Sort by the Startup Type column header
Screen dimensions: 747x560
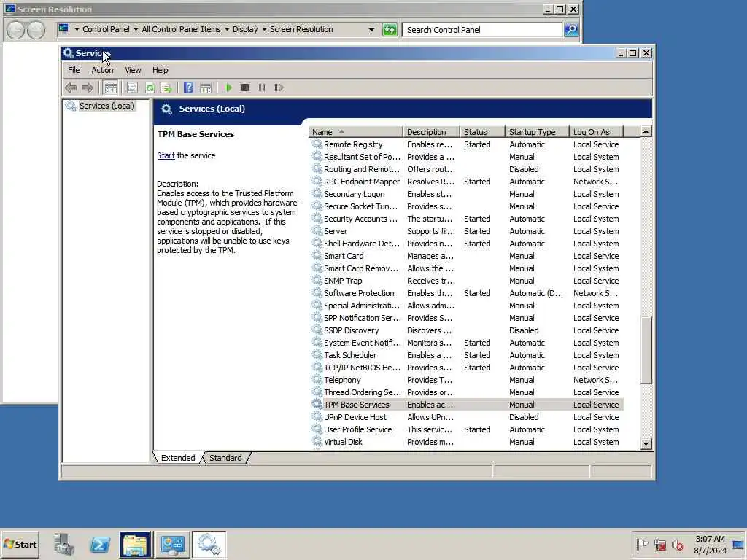pos(538,132)
